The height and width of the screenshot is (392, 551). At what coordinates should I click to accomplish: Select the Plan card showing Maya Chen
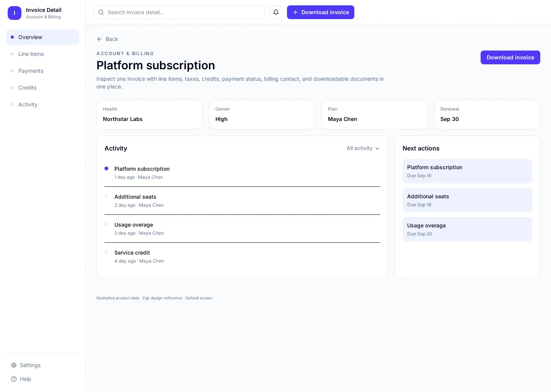coord(375,114)
